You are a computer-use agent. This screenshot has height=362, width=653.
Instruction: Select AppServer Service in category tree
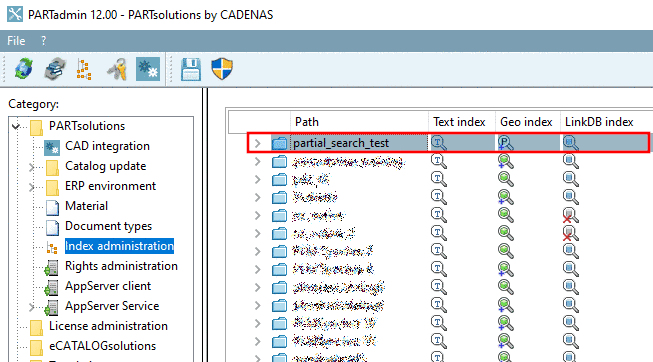point(112,306)
